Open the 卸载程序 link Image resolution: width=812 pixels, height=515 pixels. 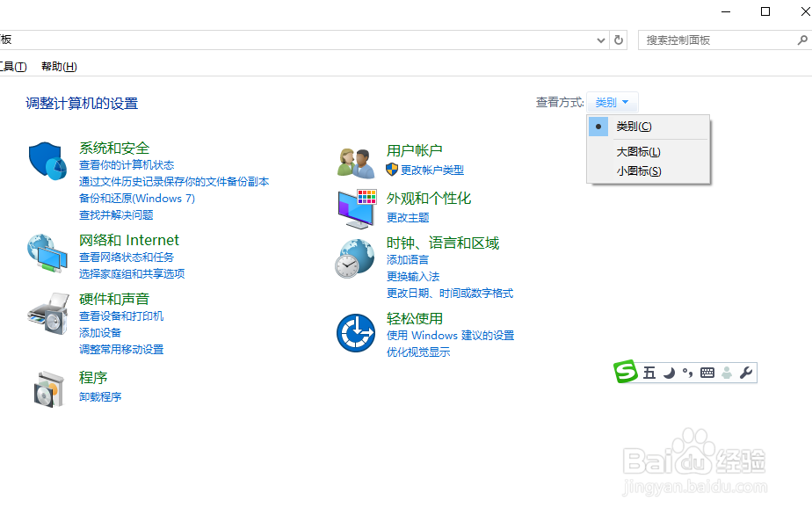[100, 396]
